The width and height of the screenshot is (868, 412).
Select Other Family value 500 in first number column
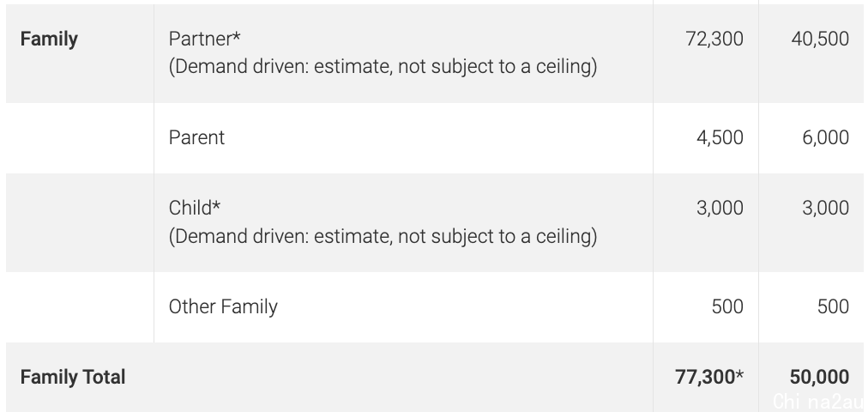727,306
